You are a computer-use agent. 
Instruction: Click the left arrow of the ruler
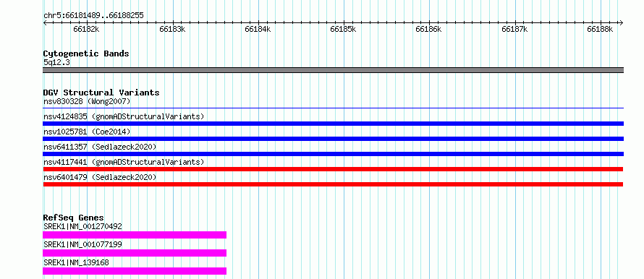[45, 23]
